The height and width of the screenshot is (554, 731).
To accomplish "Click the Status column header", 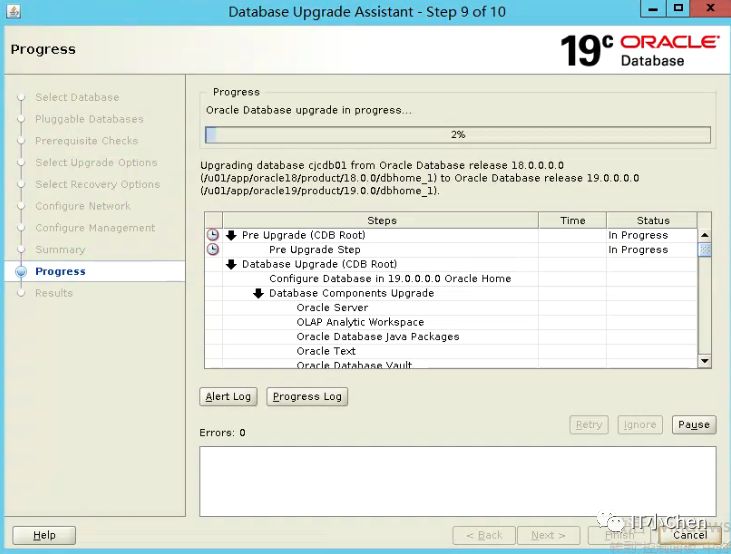I will click(x=652, y=221).
